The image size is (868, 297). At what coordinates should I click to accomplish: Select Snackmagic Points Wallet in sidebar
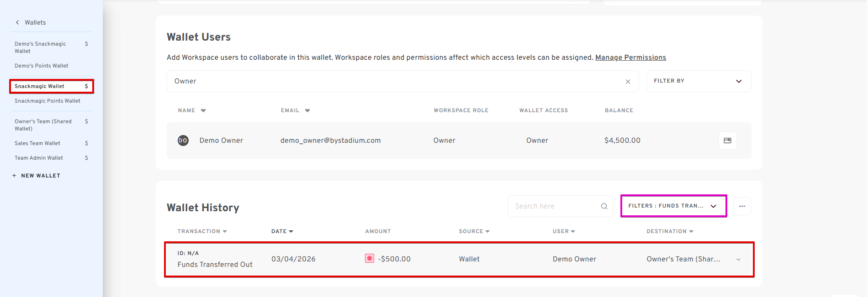[x=48, y=101]
